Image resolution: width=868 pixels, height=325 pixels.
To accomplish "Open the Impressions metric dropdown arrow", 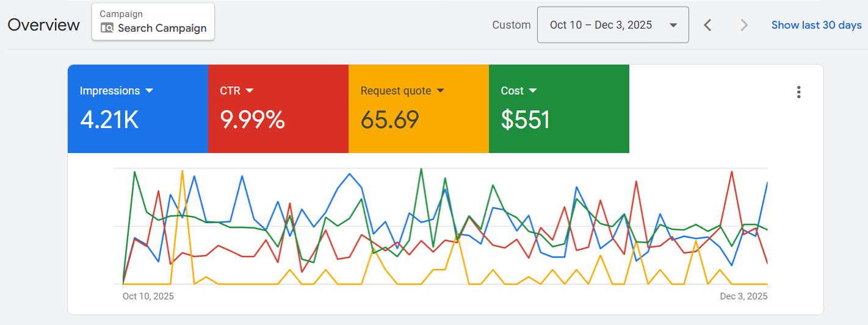I will tap(150, 91).
